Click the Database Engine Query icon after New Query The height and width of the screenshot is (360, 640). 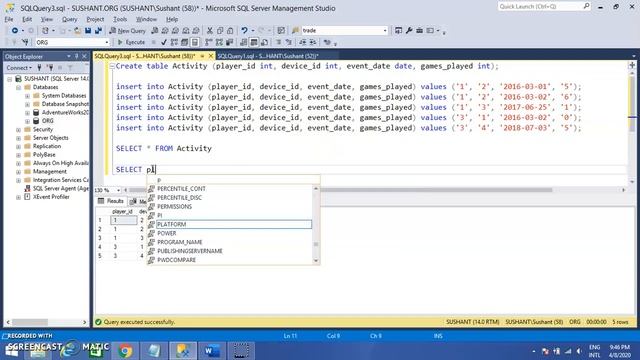[155, 31]
